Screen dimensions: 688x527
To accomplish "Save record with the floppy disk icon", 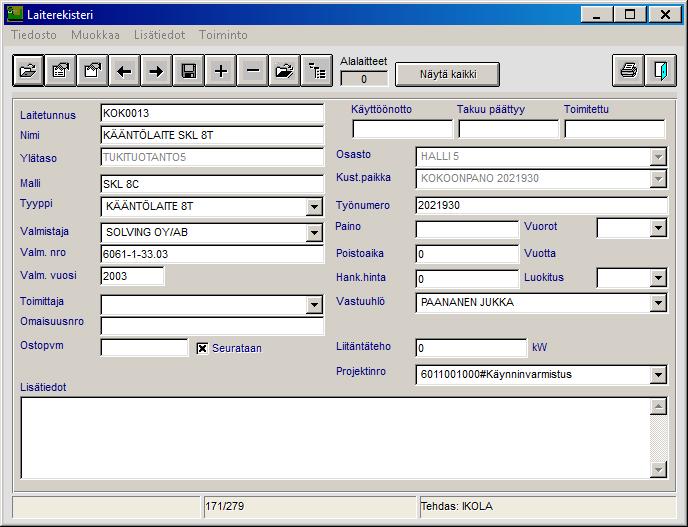I will tap(189, 71).
